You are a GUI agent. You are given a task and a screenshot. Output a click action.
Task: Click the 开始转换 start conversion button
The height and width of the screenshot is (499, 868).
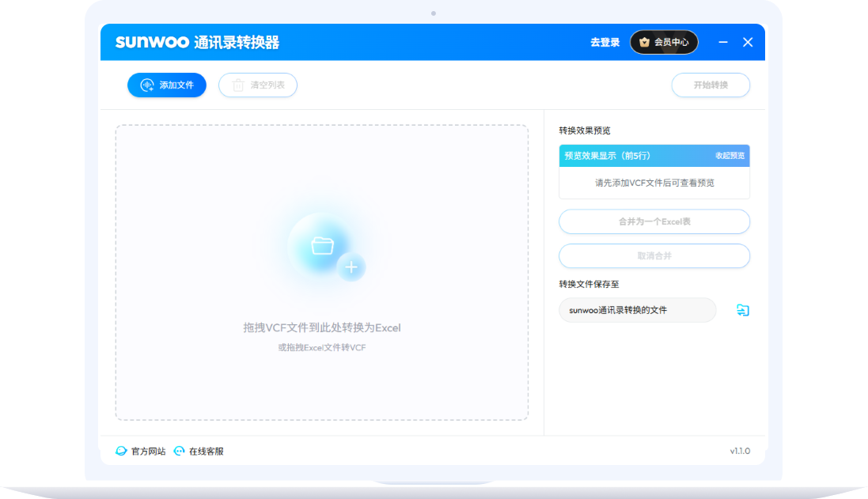pos(711,85)
